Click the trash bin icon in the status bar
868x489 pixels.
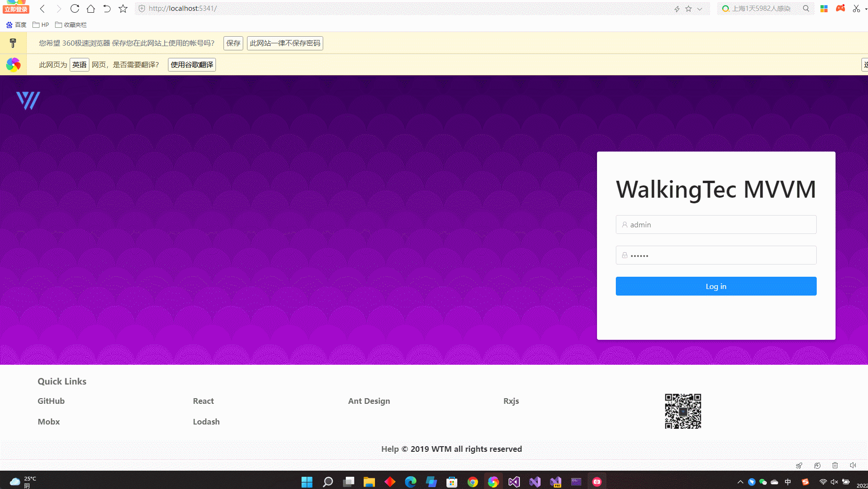point(835,465)
